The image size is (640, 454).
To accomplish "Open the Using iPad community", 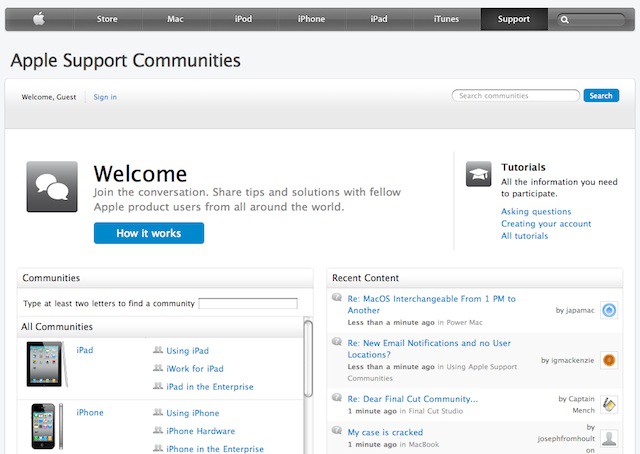I will (187, 351).
